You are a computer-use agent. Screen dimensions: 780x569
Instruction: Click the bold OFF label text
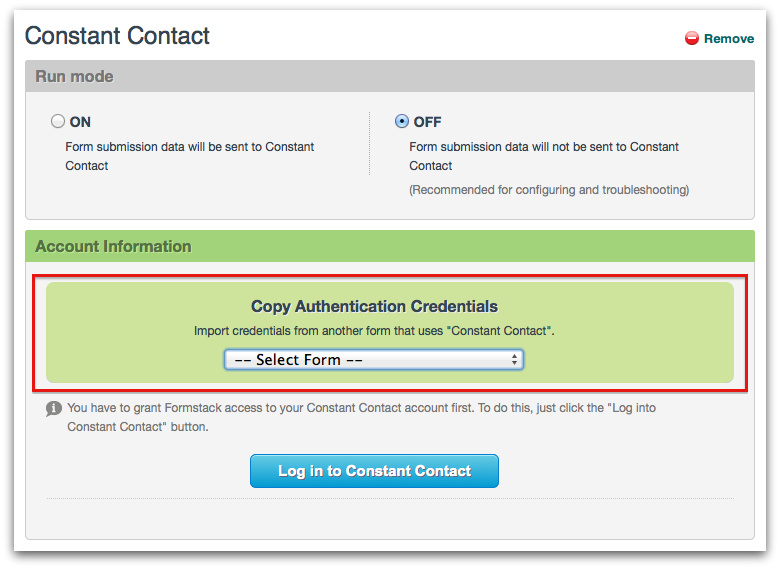pos(427,122)
